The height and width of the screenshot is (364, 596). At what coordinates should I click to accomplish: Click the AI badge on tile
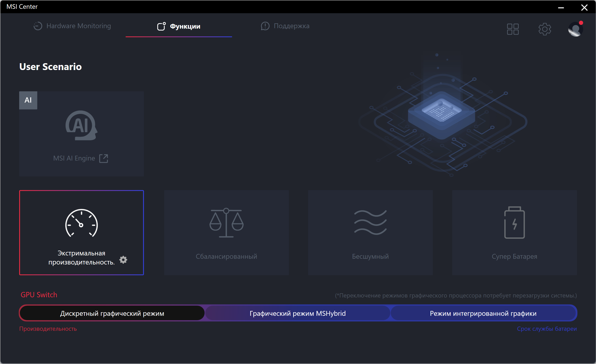[x=28, y=100]
